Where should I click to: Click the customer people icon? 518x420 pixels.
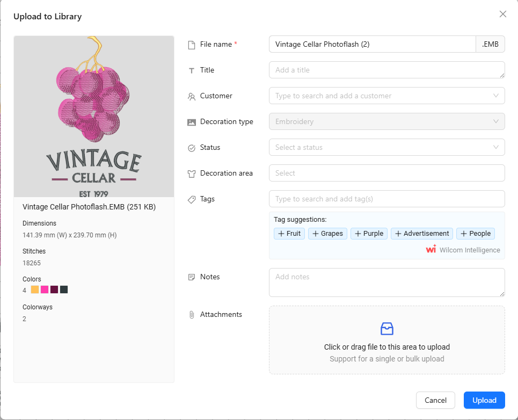[191, 96]
